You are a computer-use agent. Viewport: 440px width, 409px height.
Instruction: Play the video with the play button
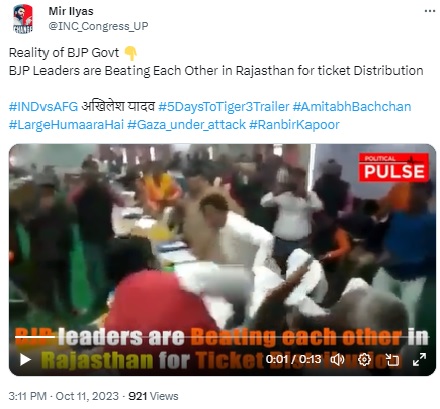[x=25, y=360]
